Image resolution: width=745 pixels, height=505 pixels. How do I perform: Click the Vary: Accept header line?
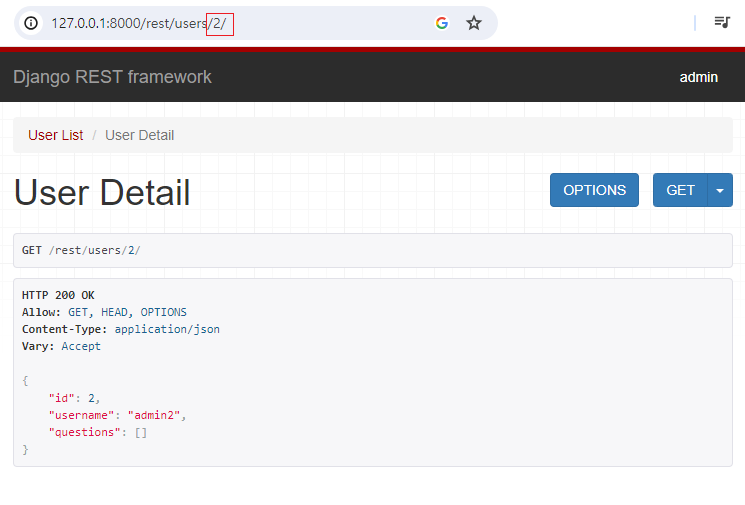click(x=61, y=346)
